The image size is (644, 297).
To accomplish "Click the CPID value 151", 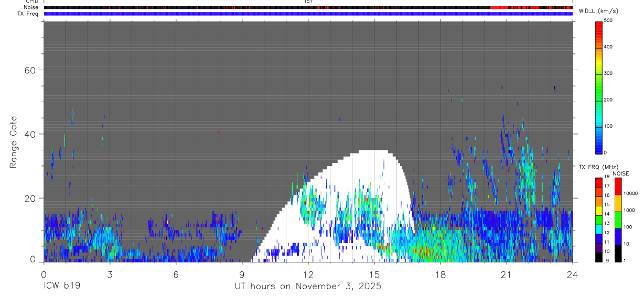I will 308,2.
